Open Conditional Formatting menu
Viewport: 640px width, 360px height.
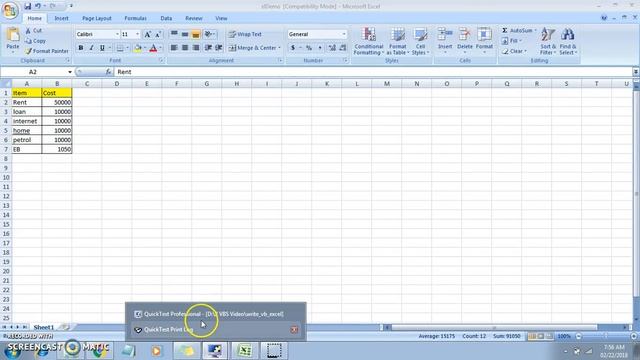click(368, 41)
